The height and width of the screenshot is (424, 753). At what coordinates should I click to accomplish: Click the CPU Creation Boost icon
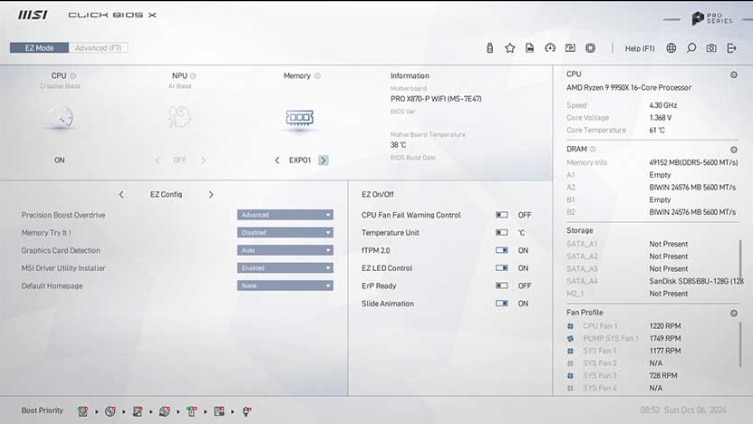(60, 118)
